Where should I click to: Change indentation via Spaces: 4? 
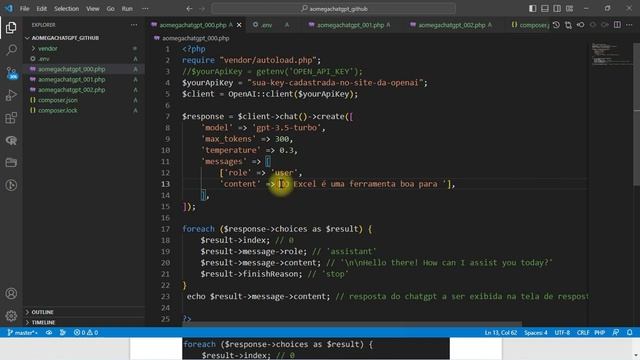(x=536, y=333)
